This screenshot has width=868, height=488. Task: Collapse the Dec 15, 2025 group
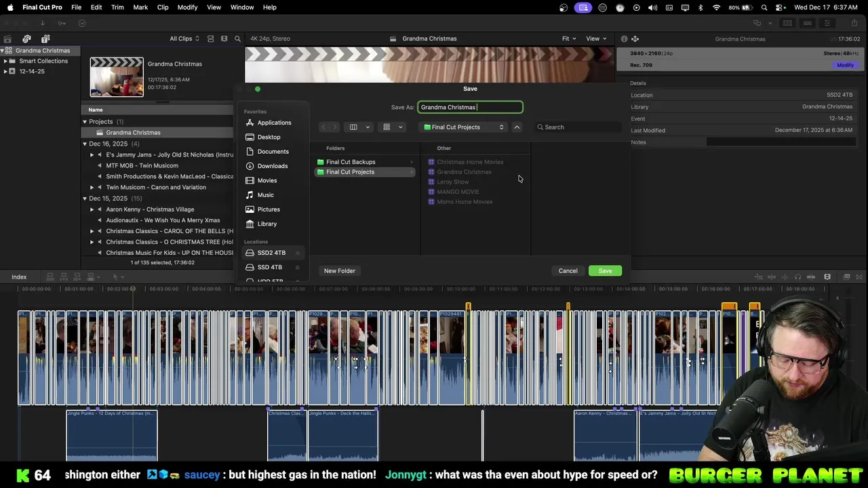coord(85,199)
